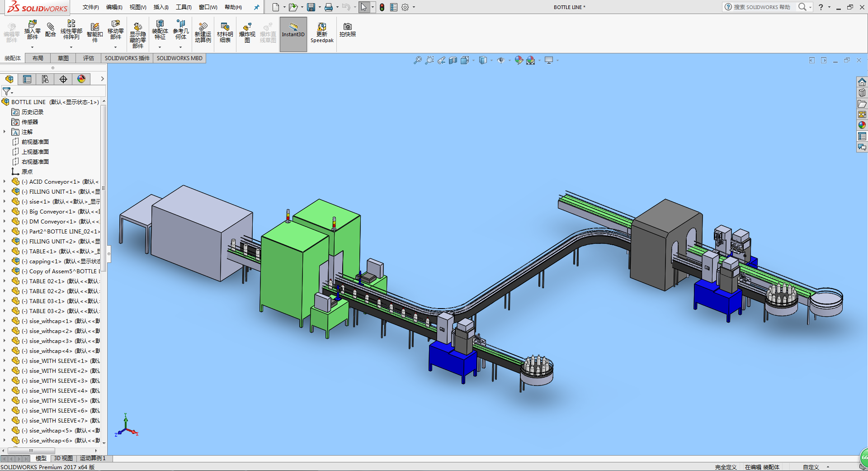Click the 搜索 SOLIDWORKS 帮助 search field
Screen dimensions: 868x471
[x=762, y=7]
